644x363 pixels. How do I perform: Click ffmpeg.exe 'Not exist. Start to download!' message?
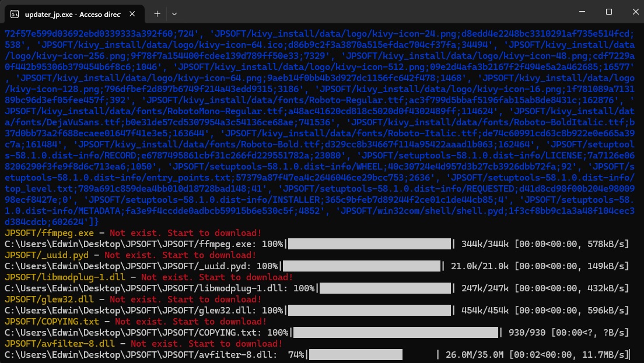pos(185,233)
